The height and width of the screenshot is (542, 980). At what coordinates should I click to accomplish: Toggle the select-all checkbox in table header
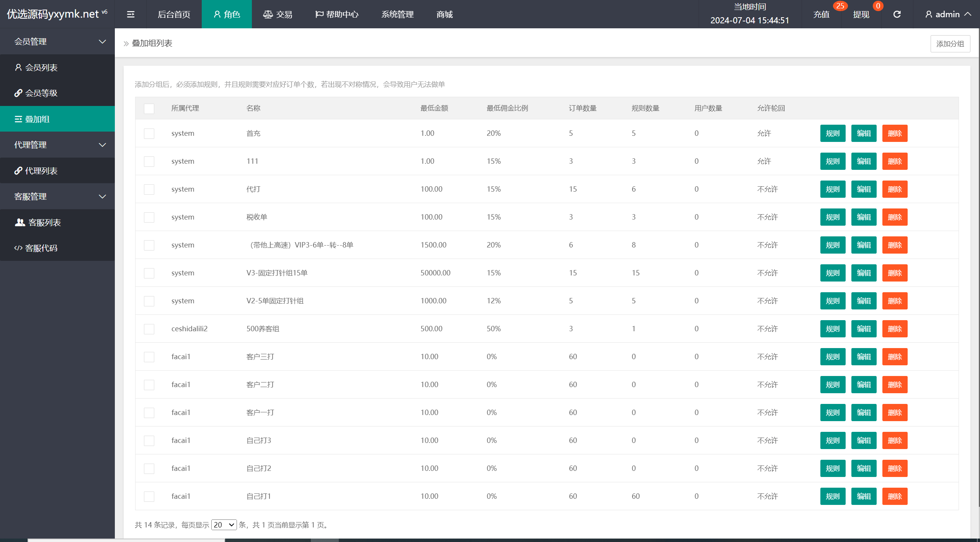[x=149, y=109]
